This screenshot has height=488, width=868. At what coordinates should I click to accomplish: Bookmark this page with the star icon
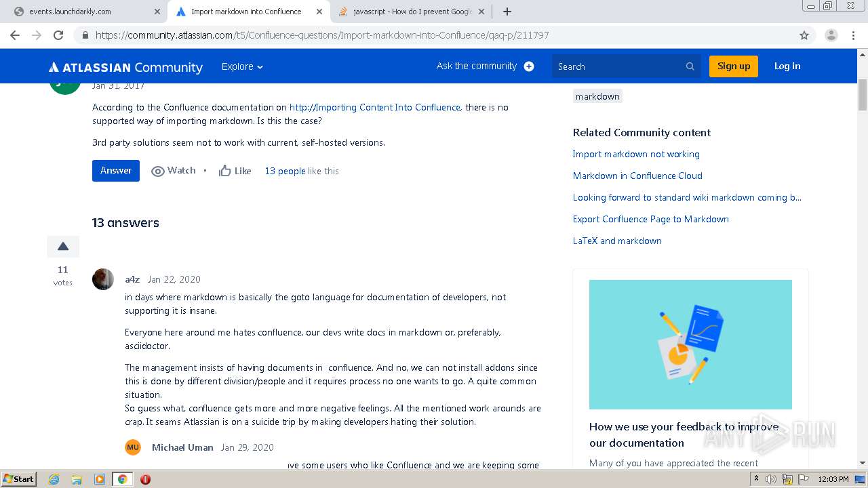pyautogui.click(x=804, y=35)
